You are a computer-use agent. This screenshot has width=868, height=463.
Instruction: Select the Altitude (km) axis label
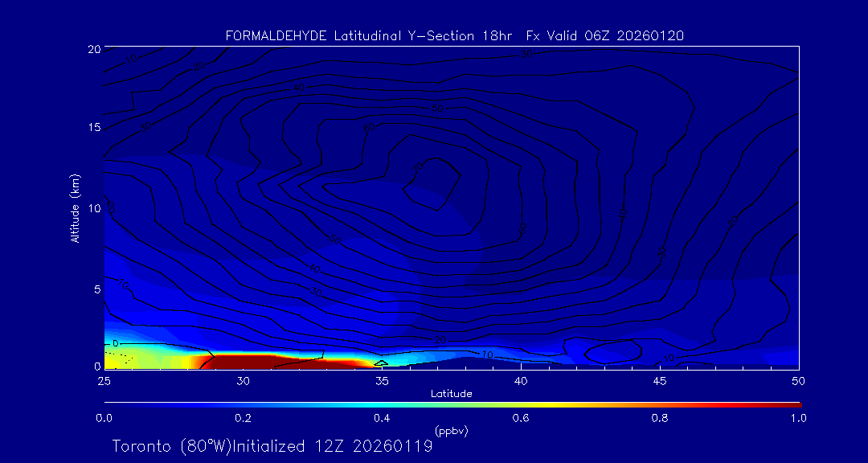pyautogui.click(x=74, y=207)
